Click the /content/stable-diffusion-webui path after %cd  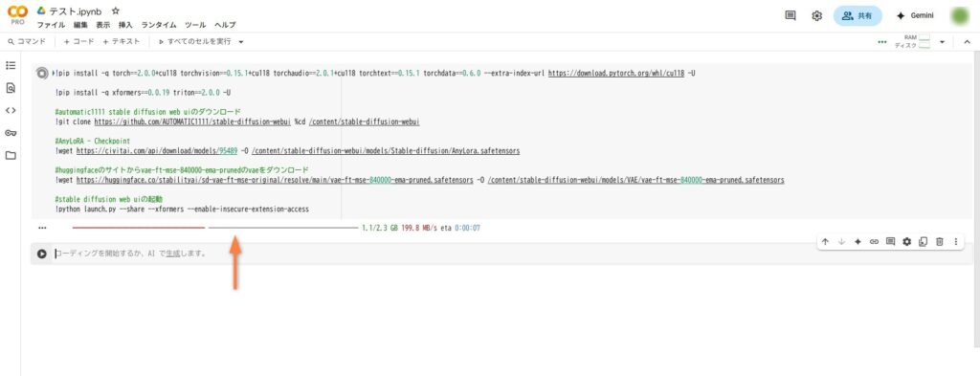tap(365, 122)
